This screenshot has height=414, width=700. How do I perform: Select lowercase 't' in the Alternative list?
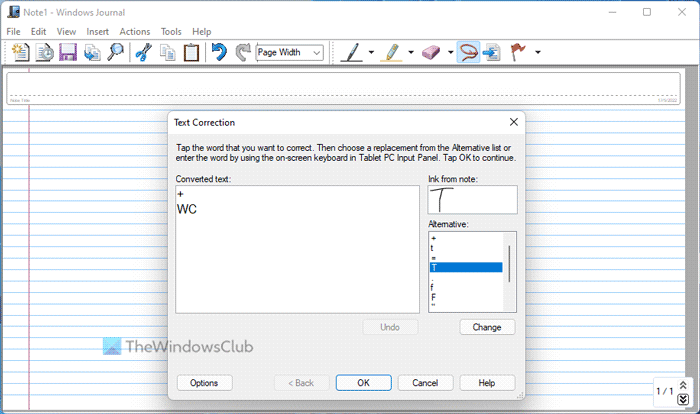[x=466, y=248]
